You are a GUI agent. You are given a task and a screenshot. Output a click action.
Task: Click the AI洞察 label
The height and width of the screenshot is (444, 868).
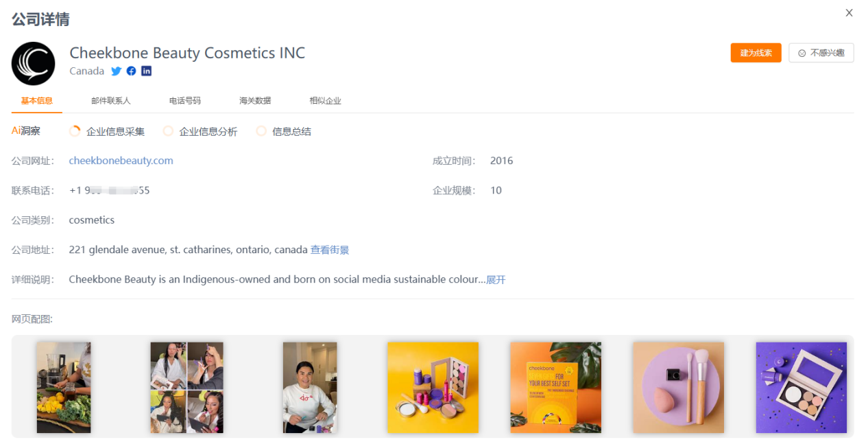pos(26,130)
